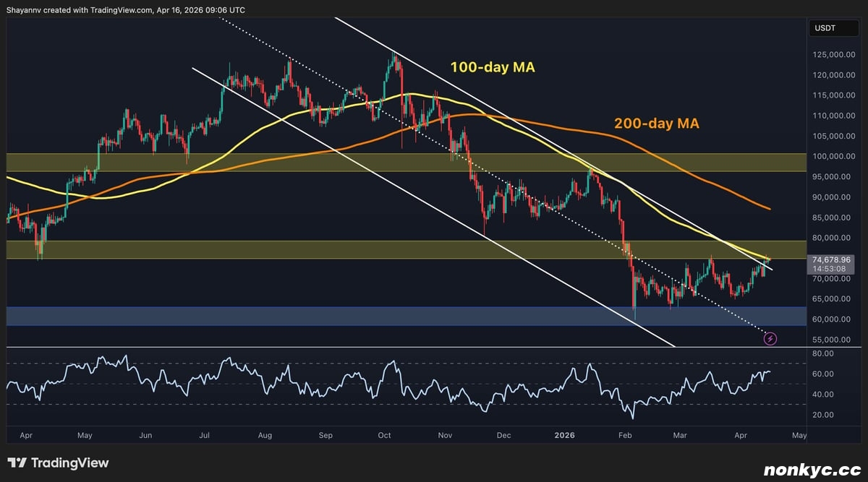Select the current price label 74,678.96

click(831, 259)
